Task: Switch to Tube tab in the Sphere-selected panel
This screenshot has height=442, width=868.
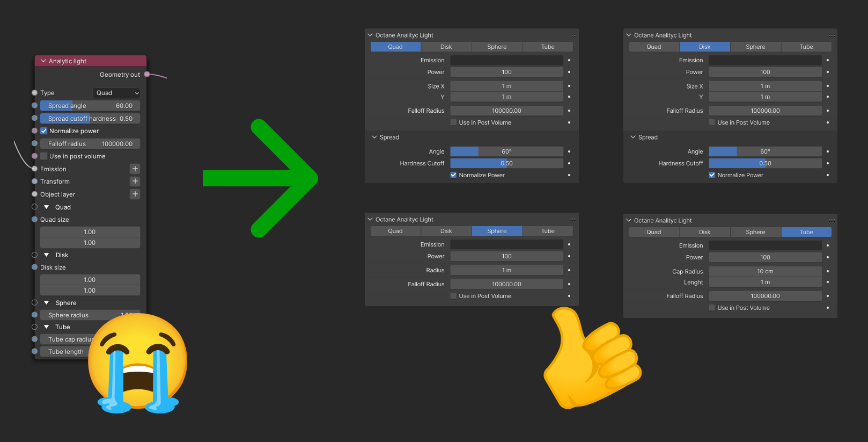Action: (x=548, y=231)
